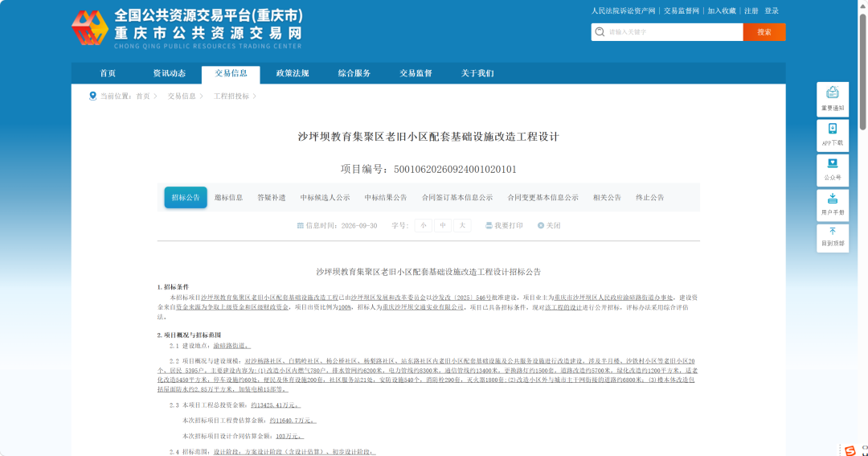The height and width of the screenshot is (456, 868).
Task: Click the printer icon for 我要打印
Action: 489,225
